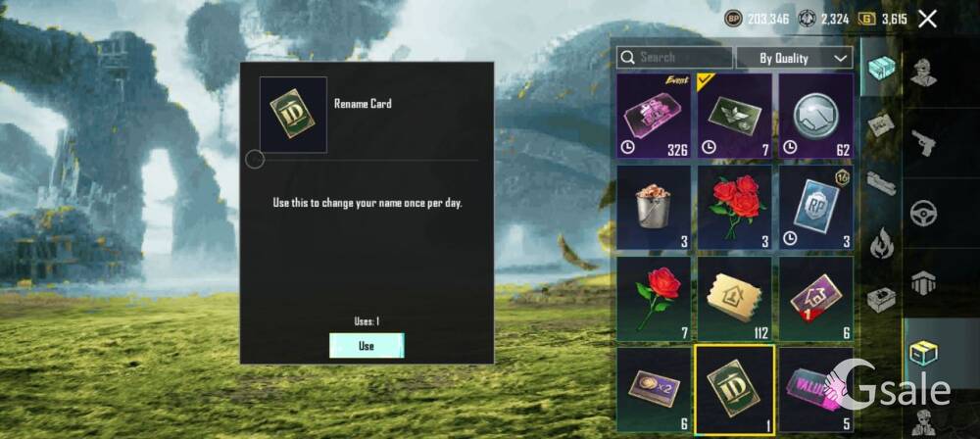Select the handshake coin item
This screenshot has width=980, height=439.
815,116
